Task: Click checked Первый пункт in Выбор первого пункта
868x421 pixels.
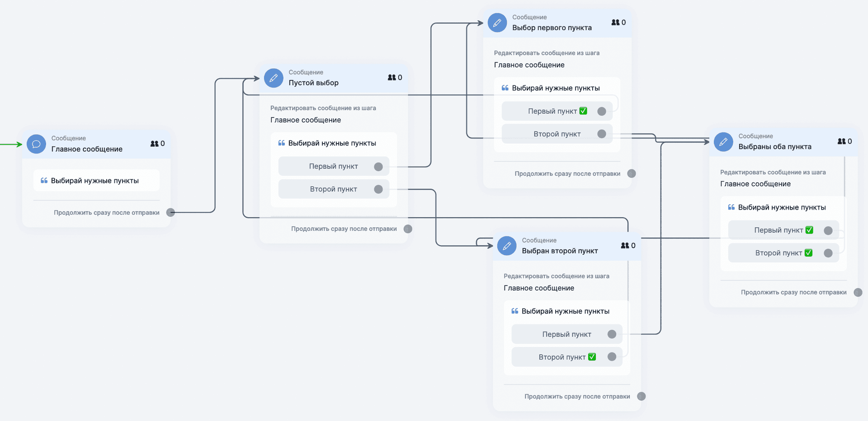Action: [557, 111]
